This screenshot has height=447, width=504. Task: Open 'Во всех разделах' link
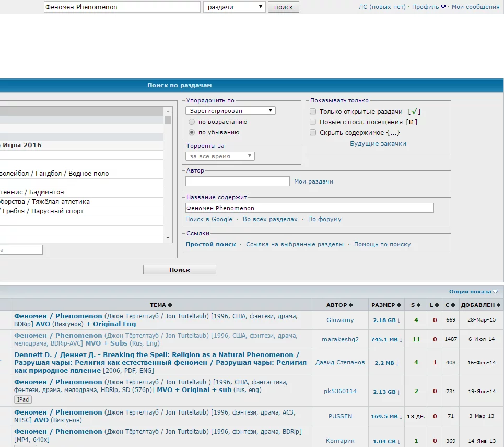(270, 219)
